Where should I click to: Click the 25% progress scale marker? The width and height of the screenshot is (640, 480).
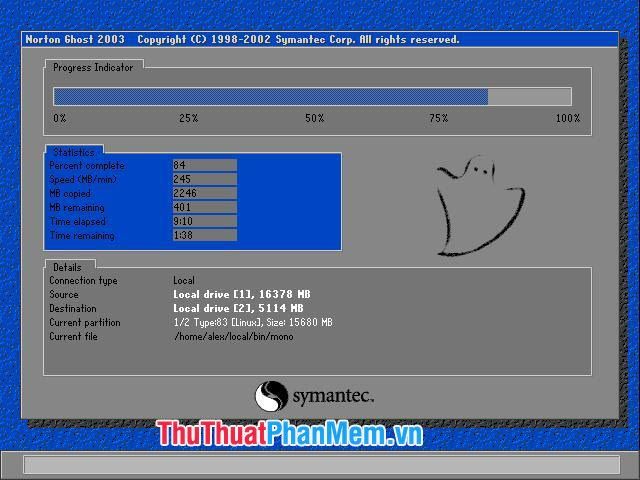(189, 118)
